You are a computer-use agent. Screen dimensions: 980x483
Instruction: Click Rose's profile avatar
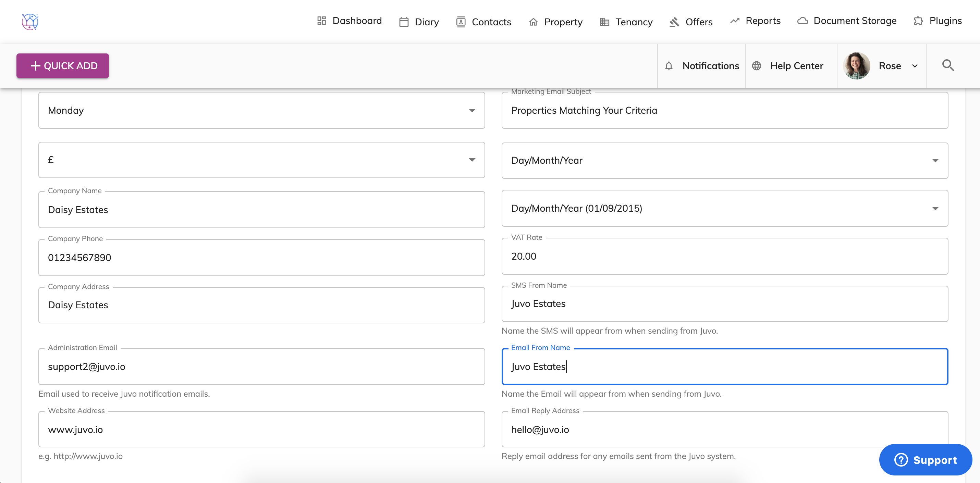click(856, 66)
